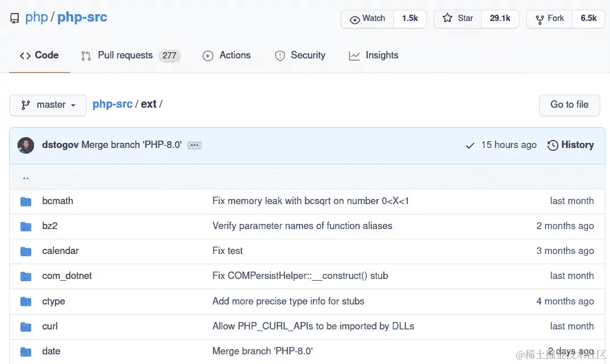610x364 pixels.
Task: Switch to the Pull requests tab
Action: pyautogui.click(x=125, y=55)
